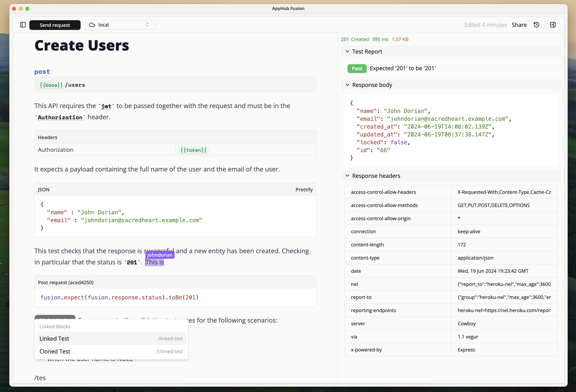This screenshot has height=392, width=576.
Task: Click the application/json header value
Action: point(475,258)
